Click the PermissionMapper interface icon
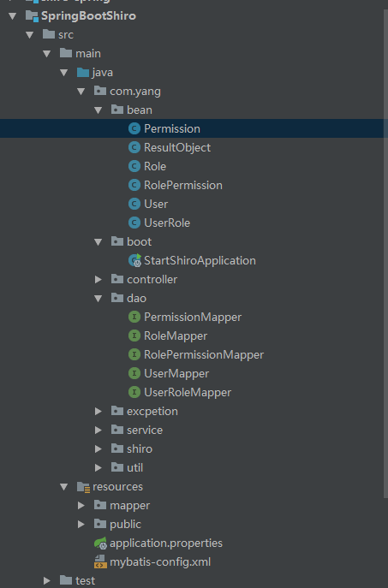The width and height of the screenshot is (388, 588). pos(134,317)
